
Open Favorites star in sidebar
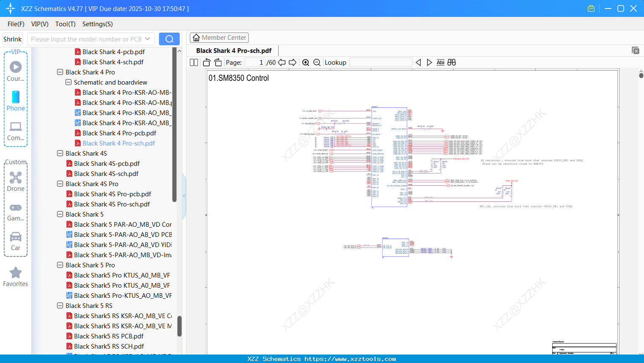click(x=16, y=277)
